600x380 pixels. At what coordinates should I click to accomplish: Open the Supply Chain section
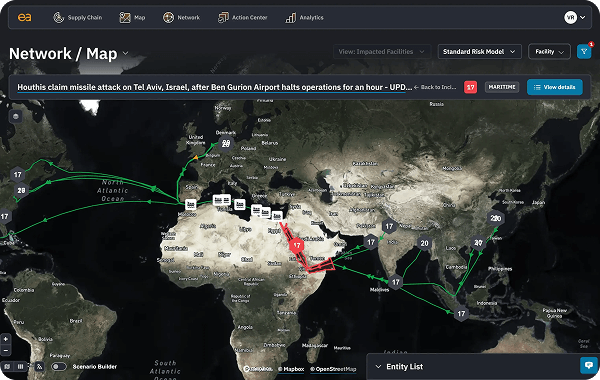click(78, 18)
